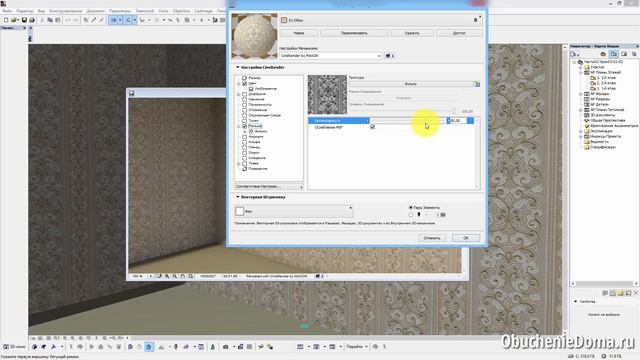Click the 3D-окно button in bottom toolbar
This screenshot has width=640, height=360.
14,347
